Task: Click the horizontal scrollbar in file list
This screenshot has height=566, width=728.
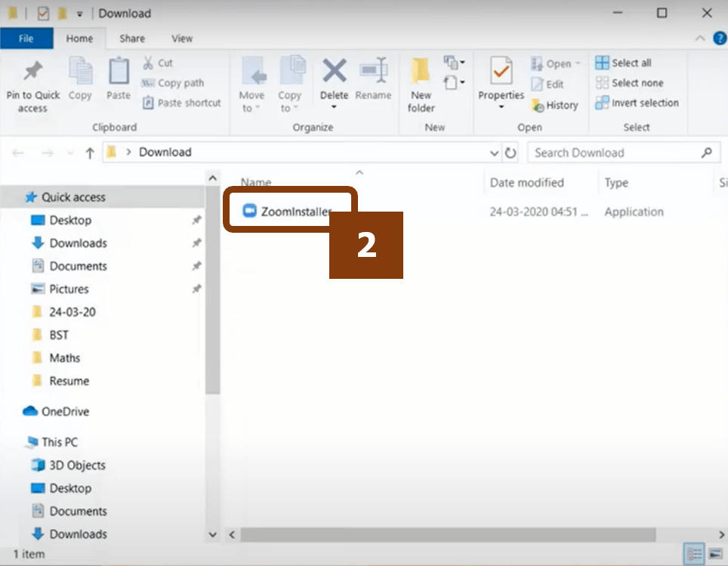Action: (x=448, y=534)
